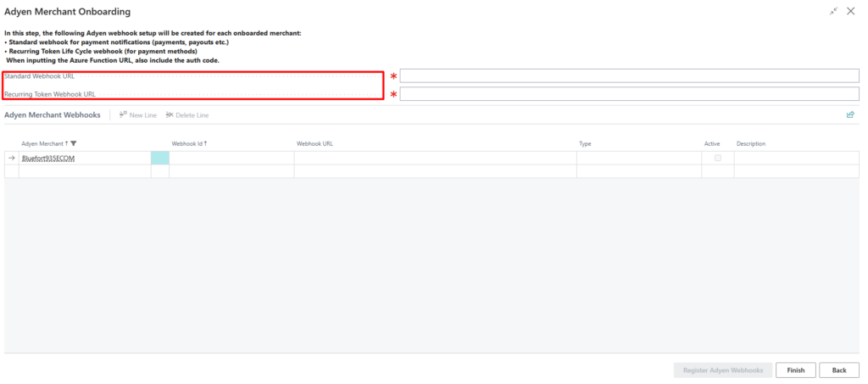Click the Type column header

(585, 144)
